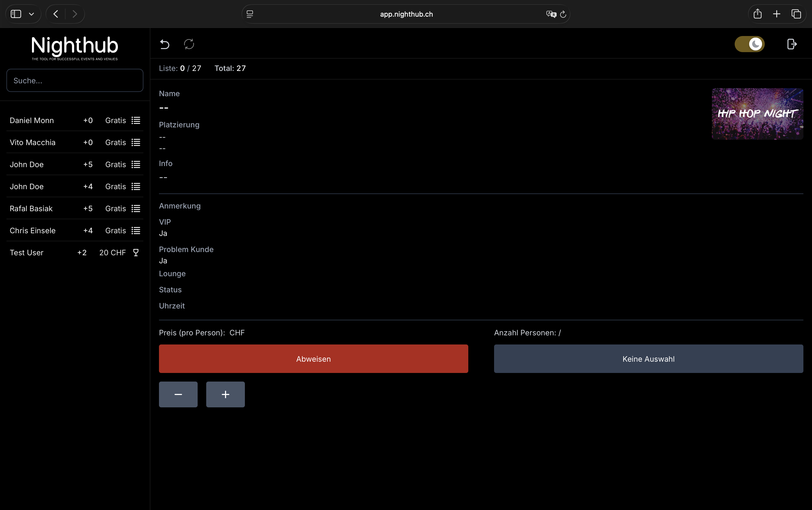This screenshot has width=812, height=510.
Task: Go back with Safari back arrow
Action: pyautogui.click(x=56, y=14)
